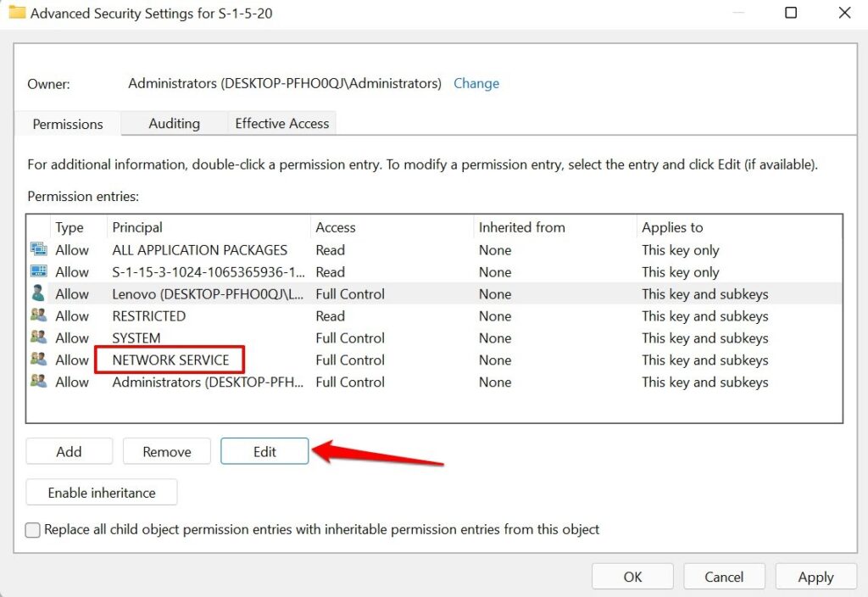
Task: Sort entries by Principal column header
Action: [137, 227]
